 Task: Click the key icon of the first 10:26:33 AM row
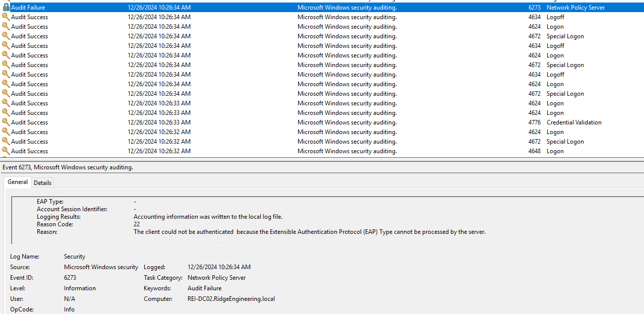pyautogui.click(x=6, y=103)
